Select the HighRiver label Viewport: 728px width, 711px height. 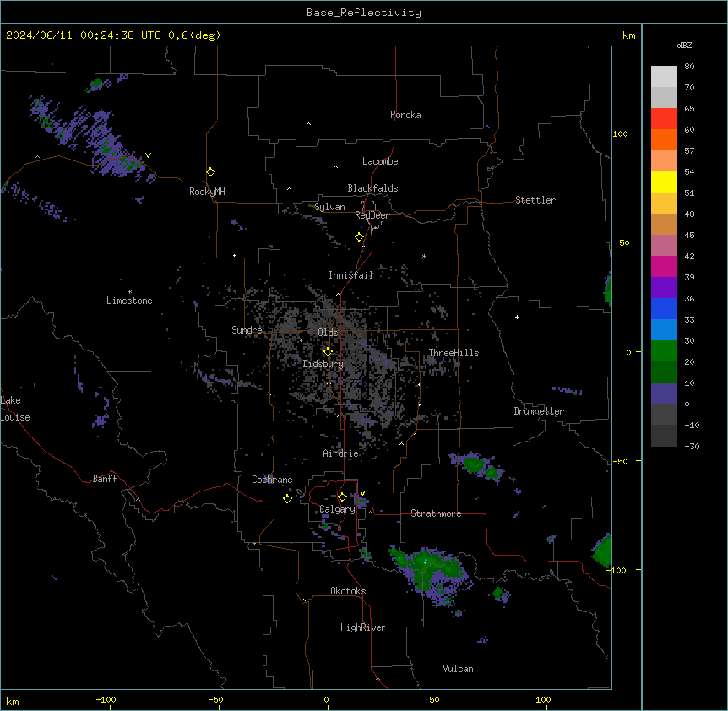pyautogui.click(x=363, y=627)
